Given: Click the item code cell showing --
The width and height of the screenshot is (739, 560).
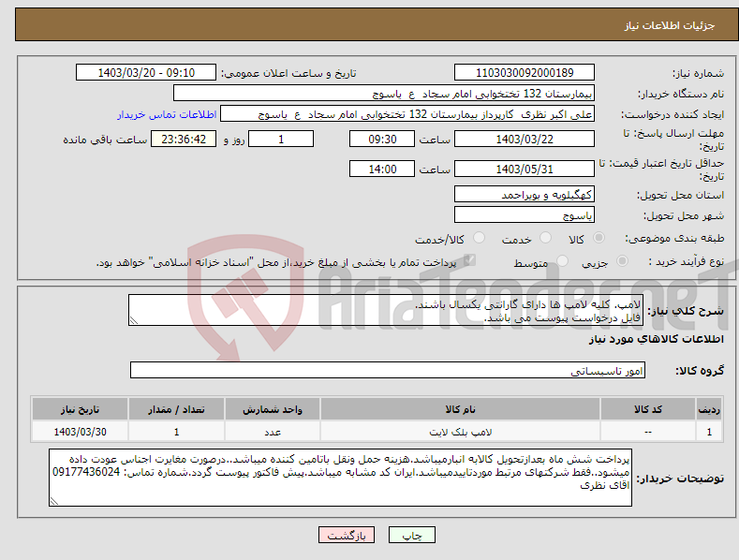Looking at the screenshot, I should click(x=648, y=432).
